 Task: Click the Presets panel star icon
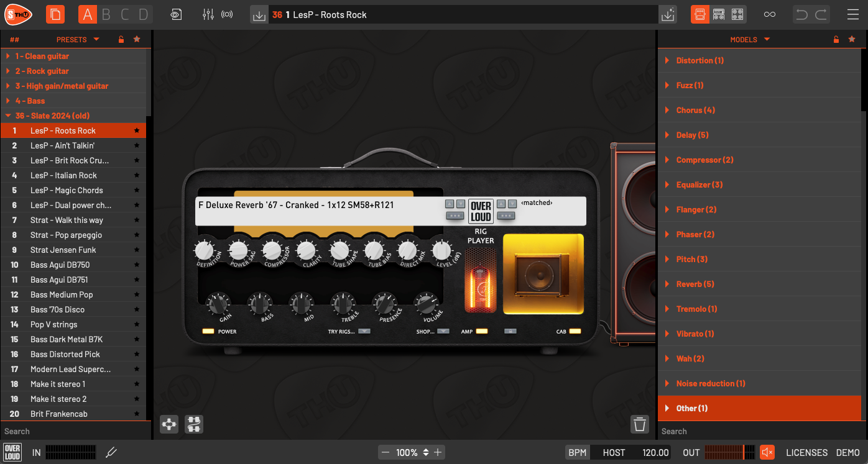coord(137,39)
